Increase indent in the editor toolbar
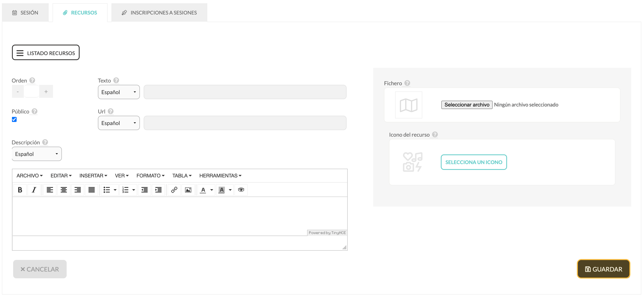This screenshot has height=298, width=644. tap(158, 190)
